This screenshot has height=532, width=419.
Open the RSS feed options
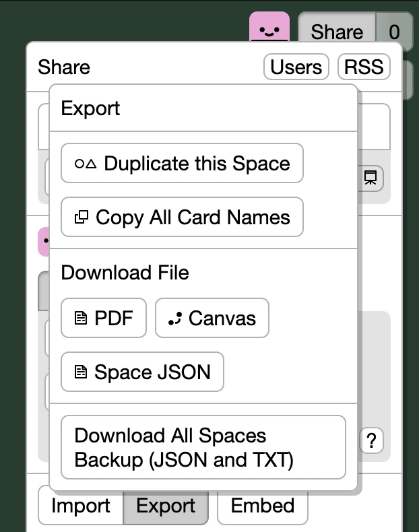[x=364, y=67]
